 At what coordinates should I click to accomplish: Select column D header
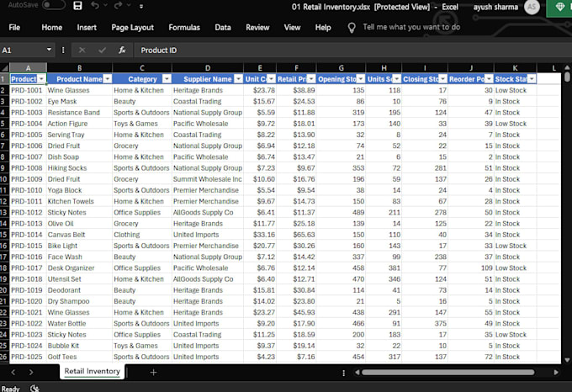208,68
